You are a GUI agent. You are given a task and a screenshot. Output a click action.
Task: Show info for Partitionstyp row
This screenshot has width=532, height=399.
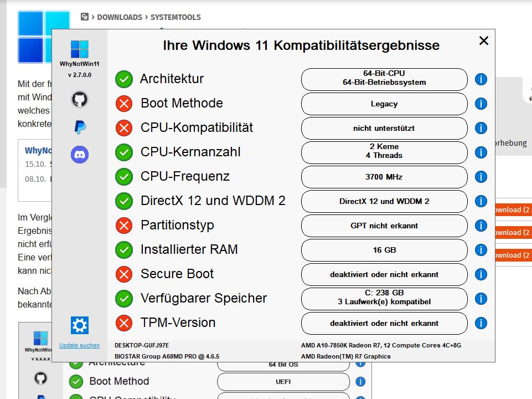(481, 226)
